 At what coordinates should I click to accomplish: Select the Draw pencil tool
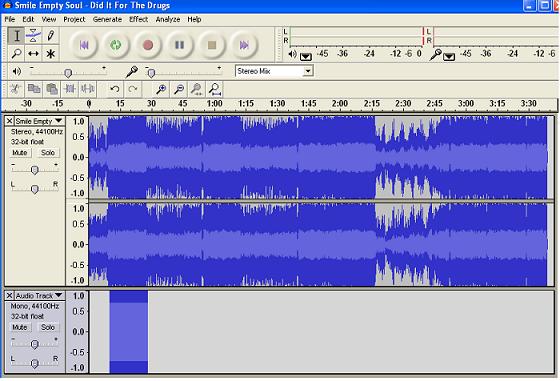[50, 36]
